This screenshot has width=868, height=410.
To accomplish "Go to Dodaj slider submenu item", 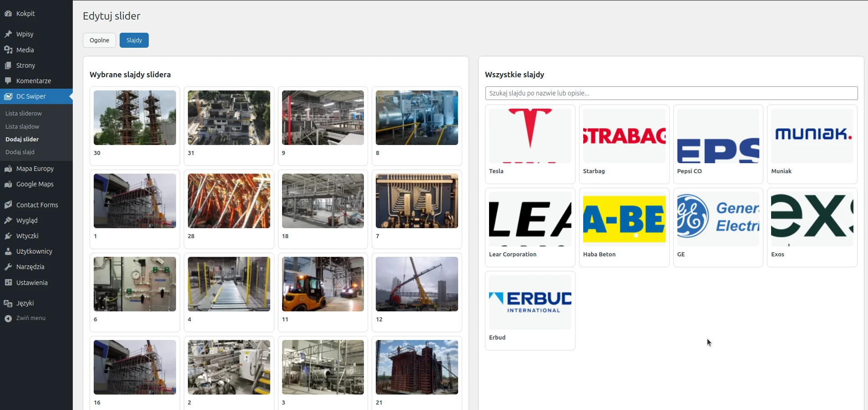I will 22,139.
